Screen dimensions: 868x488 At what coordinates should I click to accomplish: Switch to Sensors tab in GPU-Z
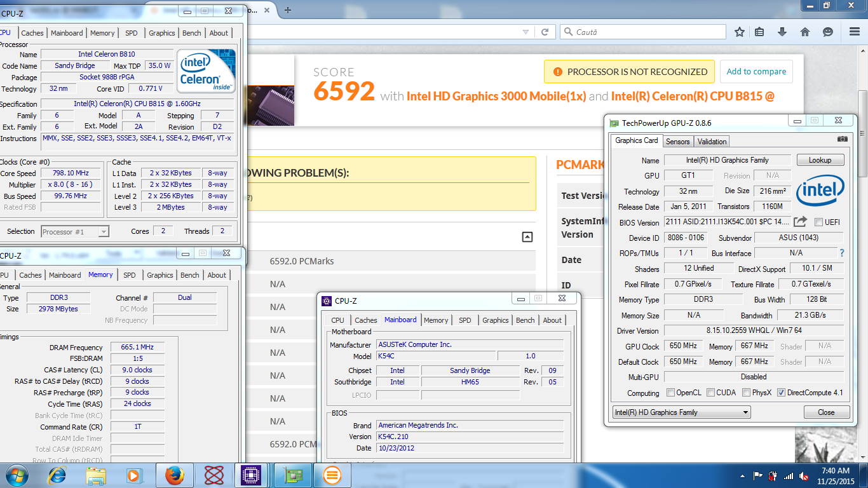click(678, 142)
